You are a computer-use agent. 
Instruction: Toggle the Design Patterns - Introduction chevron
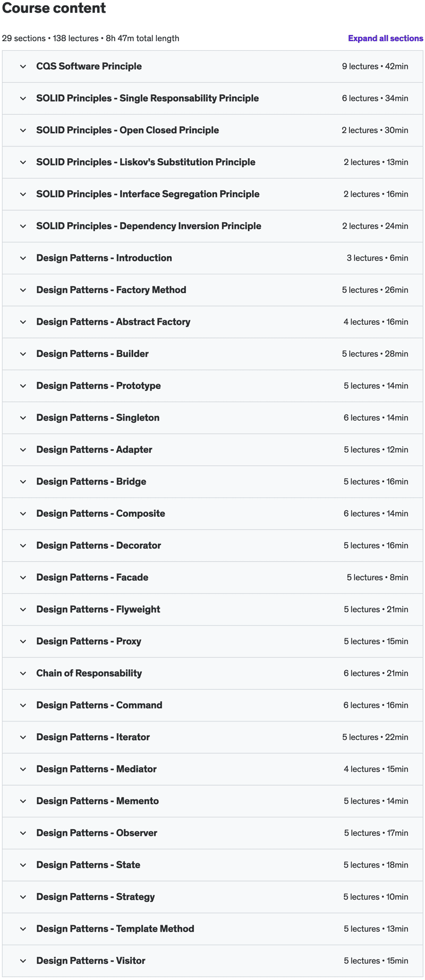(23, 258)
